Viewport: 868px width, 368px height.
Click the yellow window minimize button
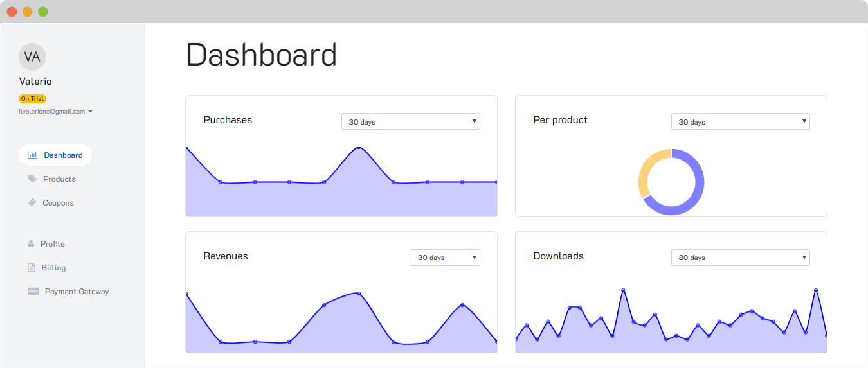tap(27, 12)
